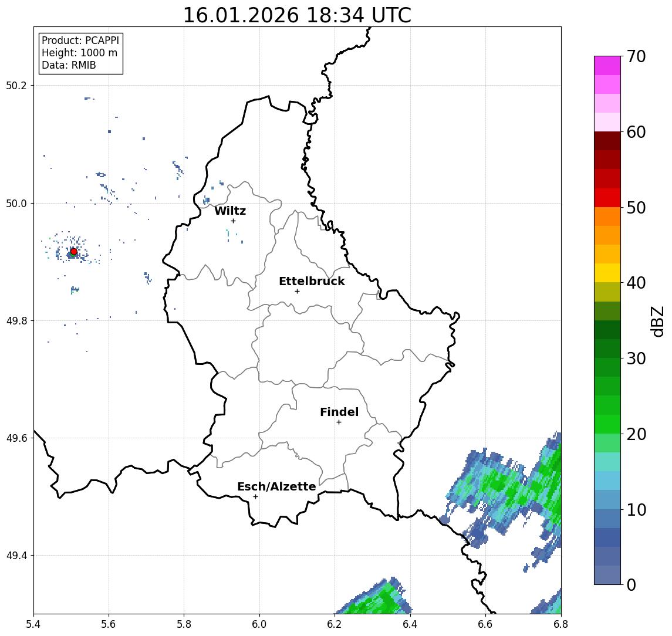Click the yellow swatch above 40 dBZ
The width and height of the screenshot is (672, 636).
[607, 273]
